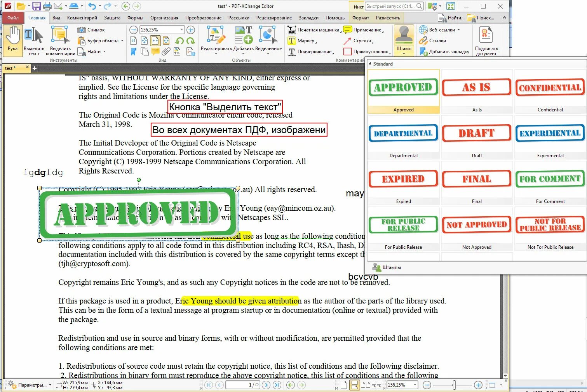This screenshot has height=392, width=587.
Task: Collapse the Standard stamps group
Action: [370, 64]
